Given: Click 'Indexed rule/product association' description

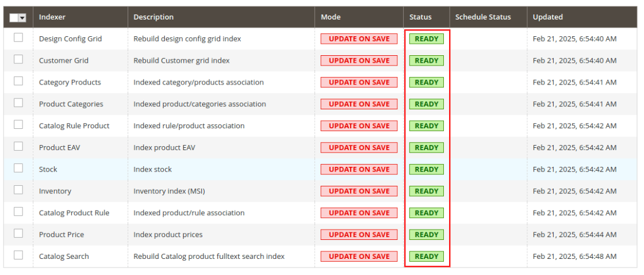Looking at the screenshot, I should (x=189, y=126).
